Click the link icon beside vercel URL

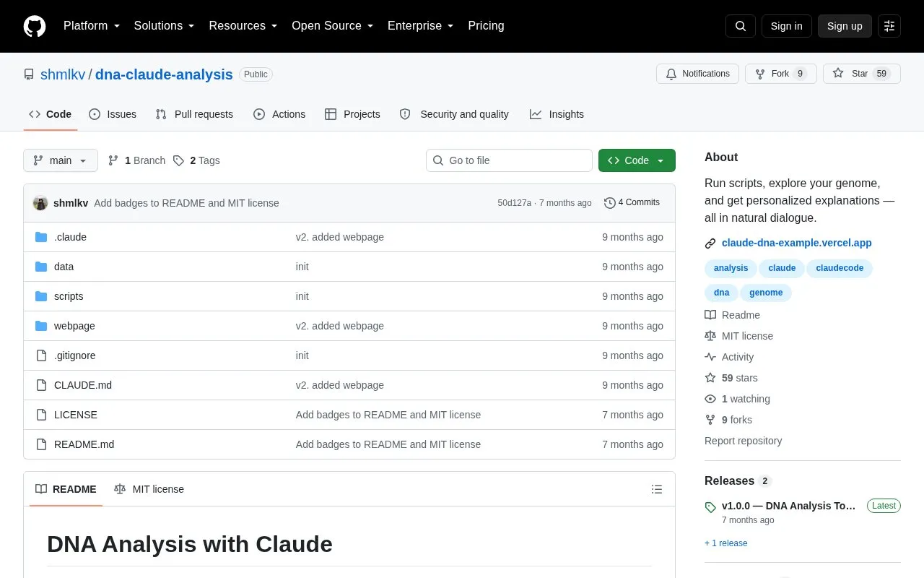710,243
